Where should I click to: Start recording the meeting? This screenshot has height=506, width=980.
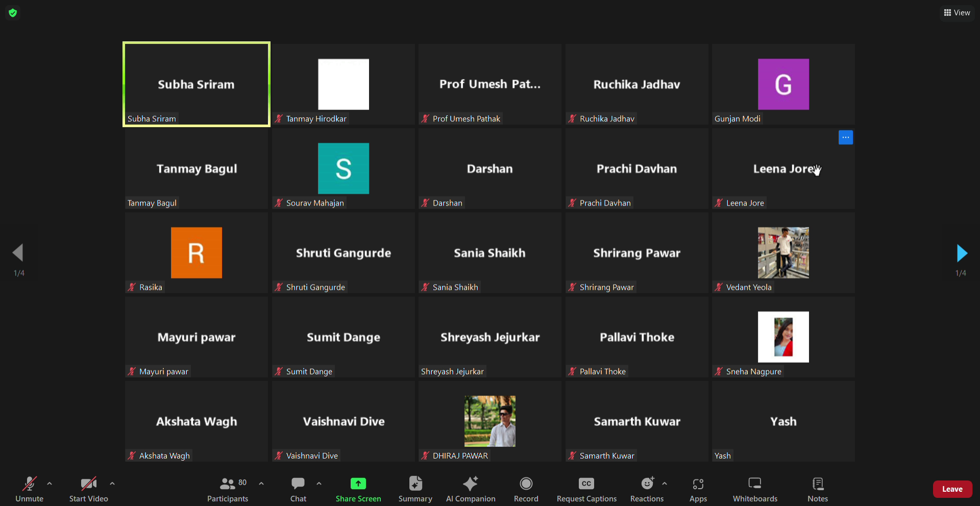click(x=526, y=489)
